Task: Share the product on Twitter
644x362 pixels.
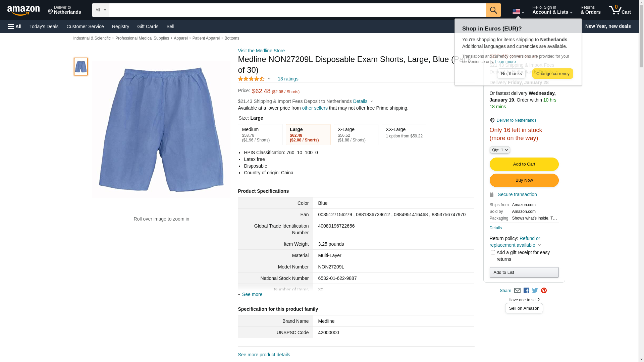Action: click(x=535, y=291)
